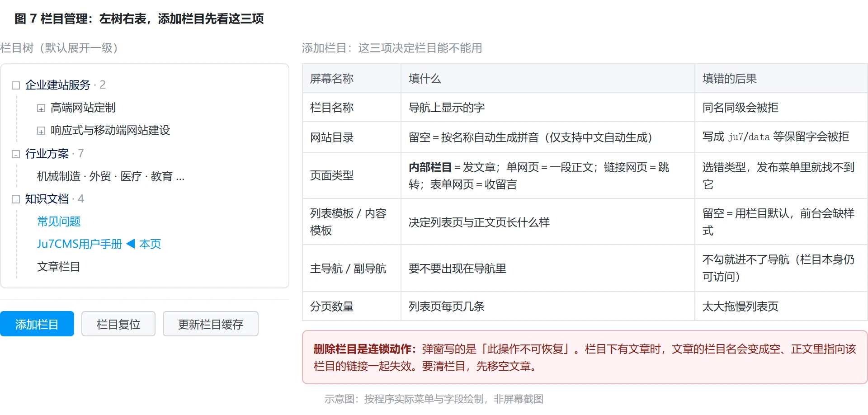Click the 屏幕名称 column header

coord(352,79)
